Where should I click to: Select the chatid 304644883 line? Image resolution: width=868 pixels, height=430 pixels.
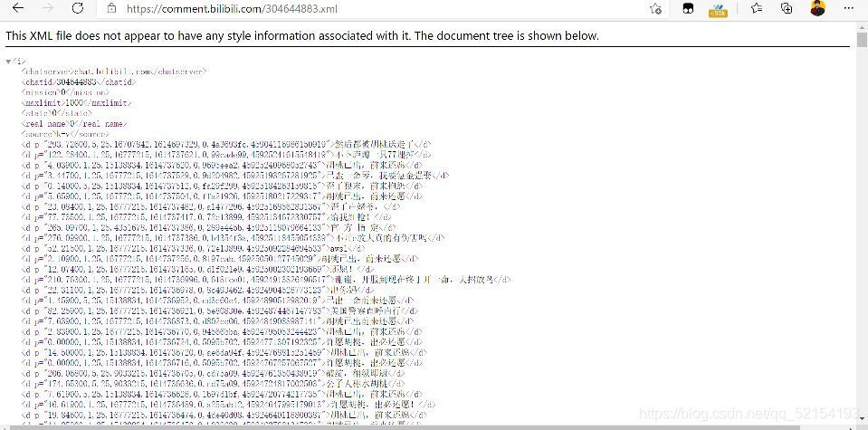coord(78,81)
